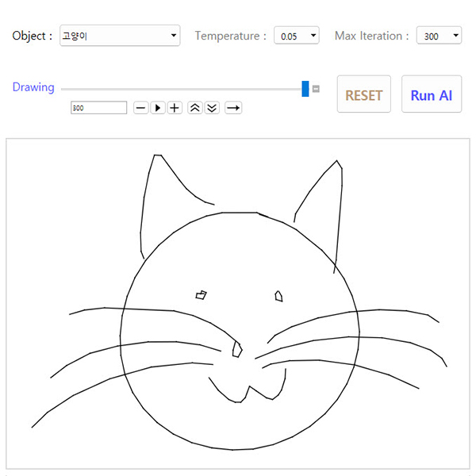Open the Max Iteration dropdown set to 300
Viewport: 476px width, 476px height.
(439, 36)
